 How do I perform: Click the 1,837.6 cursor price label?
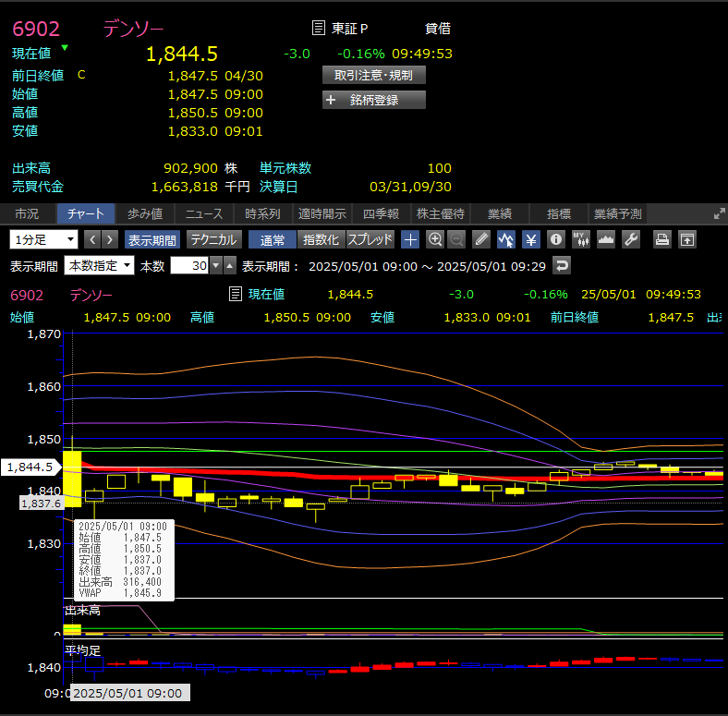42,504
